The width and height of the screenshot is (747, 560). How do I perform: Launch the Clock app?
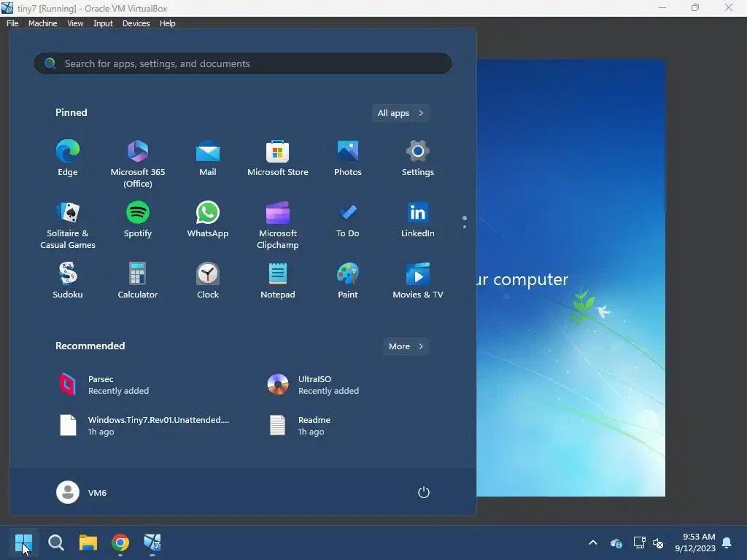coord(208,281)
